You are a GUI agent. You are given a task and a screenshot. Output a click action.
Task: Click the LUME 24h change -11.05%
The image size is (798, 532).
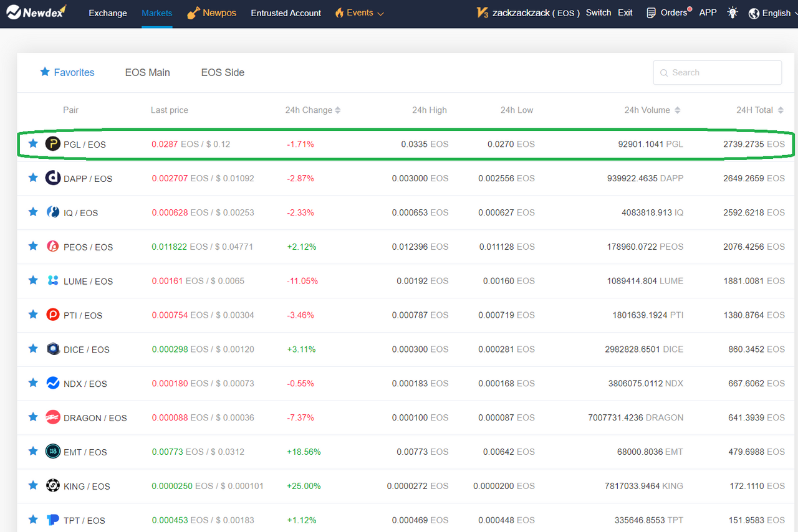[x=302, y=281]
